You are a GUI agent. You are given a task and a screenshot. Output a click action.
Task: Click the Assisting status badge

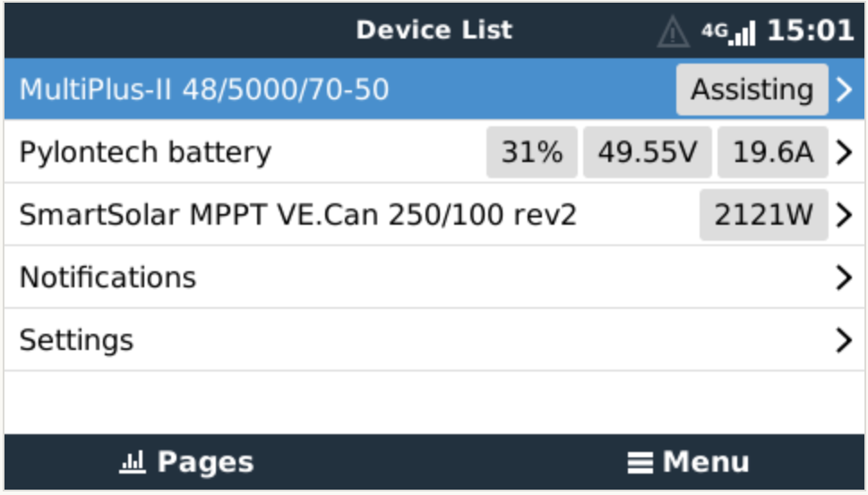coord(752,90)
